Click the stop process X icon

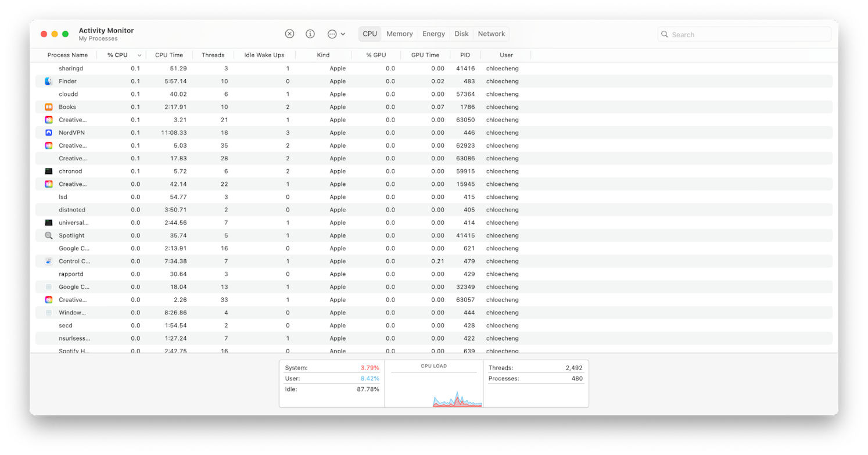(x=289, y=34)
